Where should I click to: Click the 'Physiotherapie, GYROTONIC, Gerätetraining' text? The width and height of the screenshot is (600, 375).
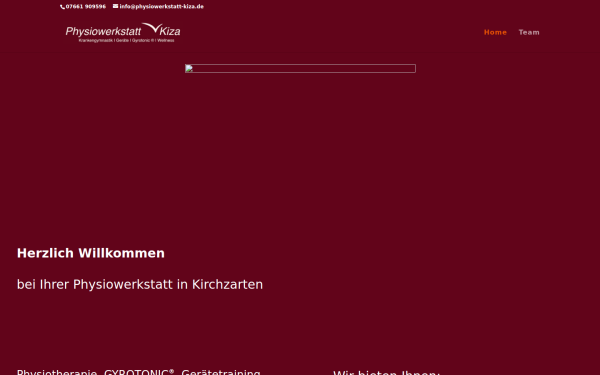click(139, 372)
